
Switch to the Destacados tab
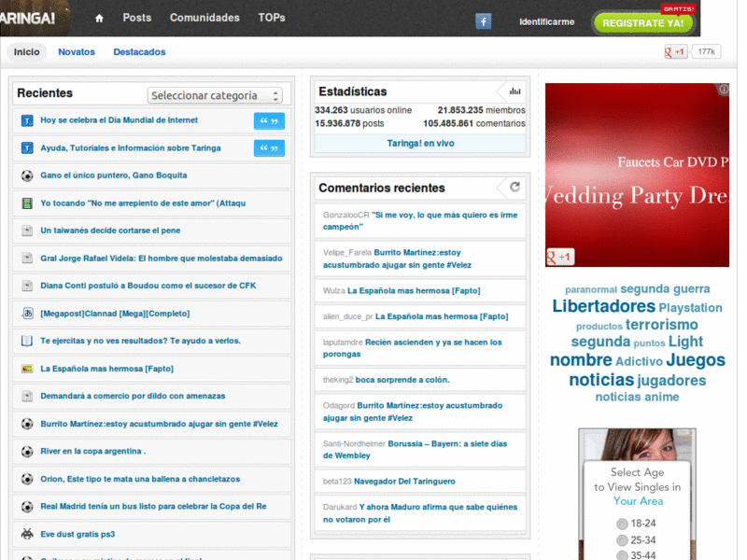point(139,52)
